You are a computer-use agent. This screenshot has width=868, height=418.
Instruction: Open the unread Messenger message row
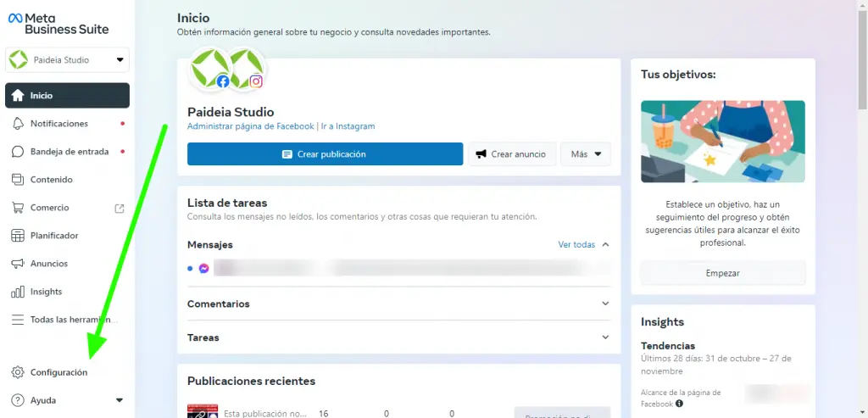tap(399, 269)
